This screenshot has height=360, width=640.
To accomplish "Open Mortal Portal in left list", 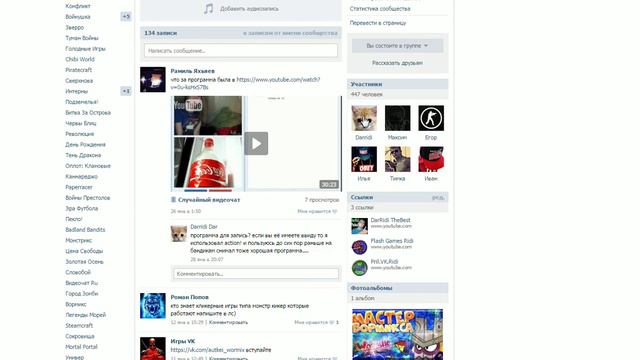I will [81, 347].
